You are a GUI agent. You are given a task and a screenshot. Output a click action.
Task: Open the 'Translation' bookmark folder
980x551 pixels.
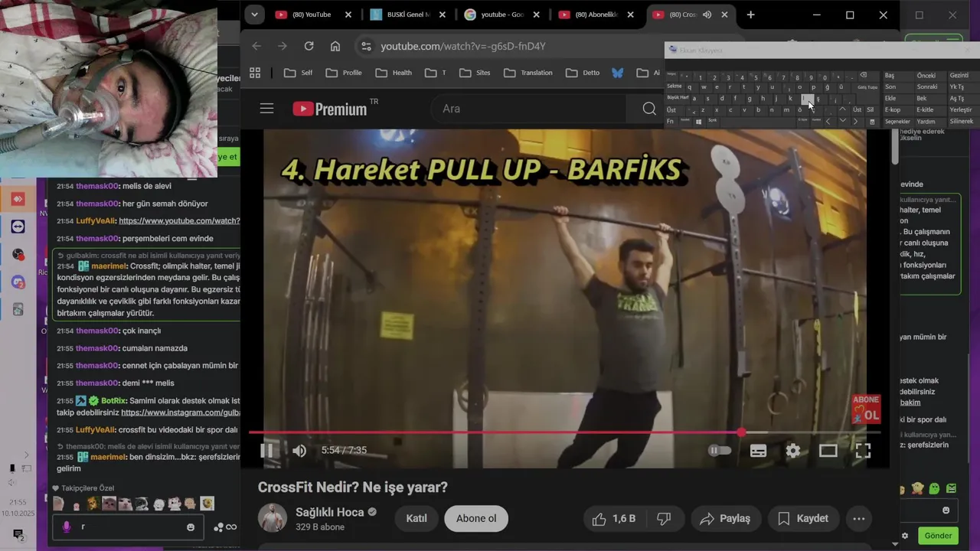point(528,73)
